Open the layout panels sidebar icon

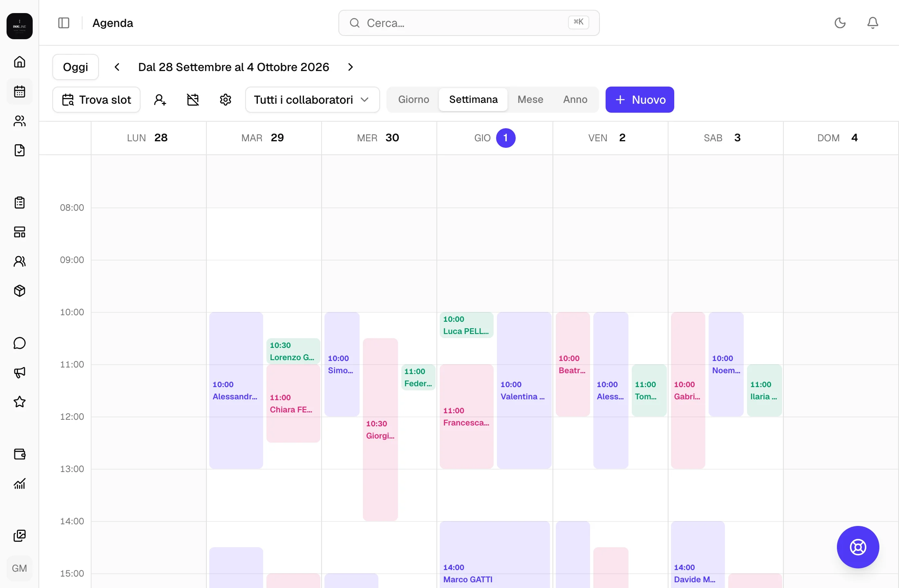tap(20, 232)
